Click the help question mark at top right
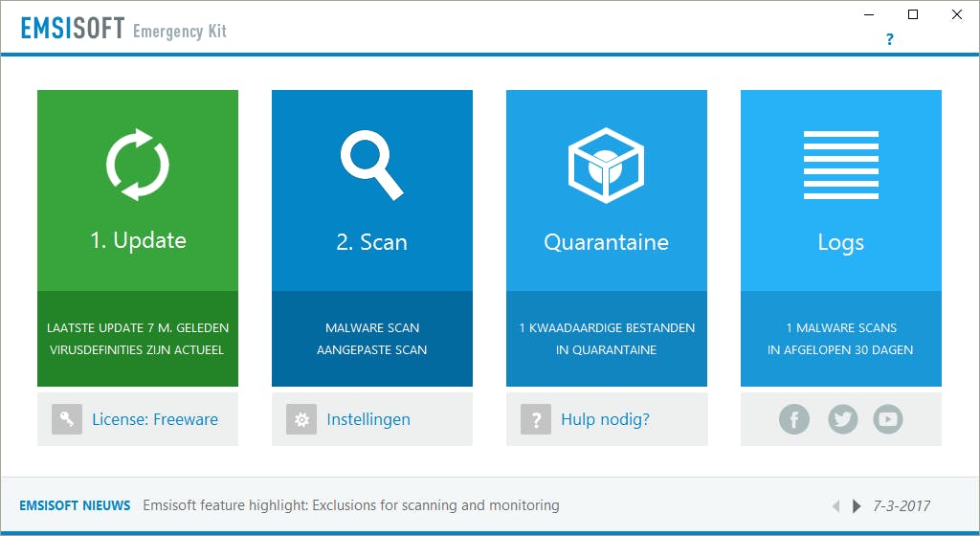 [889, 39]
